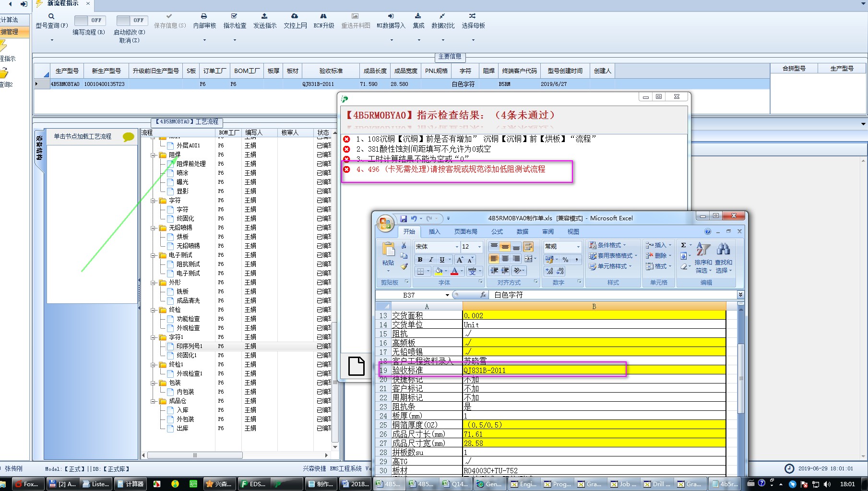The image size is (868, 491).
Task: Open 计算器 from the taskbar
Action: [x=130, y=484]
